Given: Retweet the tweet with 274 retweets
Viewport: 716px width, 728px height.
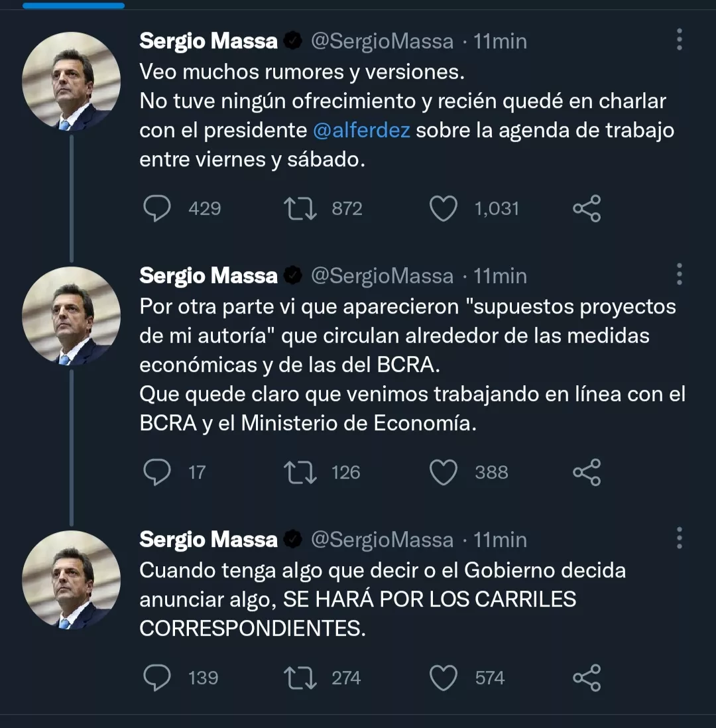Looking at the screenshot, I should point(300,678).
